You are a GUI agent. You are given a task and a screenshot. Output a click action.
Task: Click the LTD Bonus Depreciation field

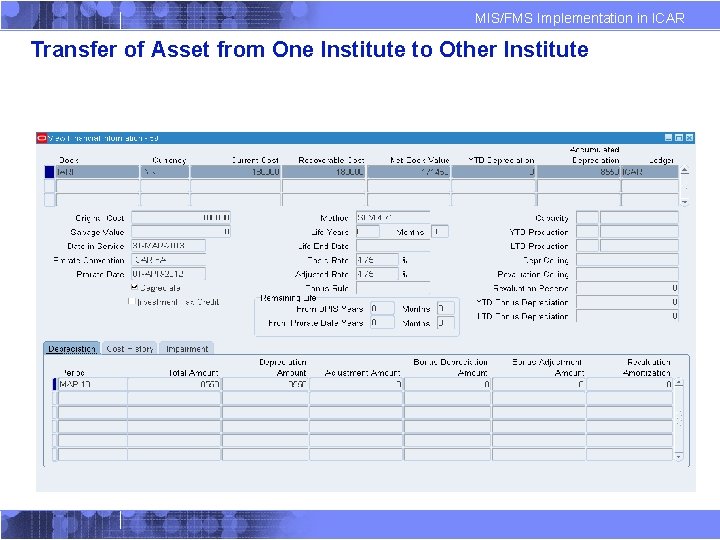627,316
